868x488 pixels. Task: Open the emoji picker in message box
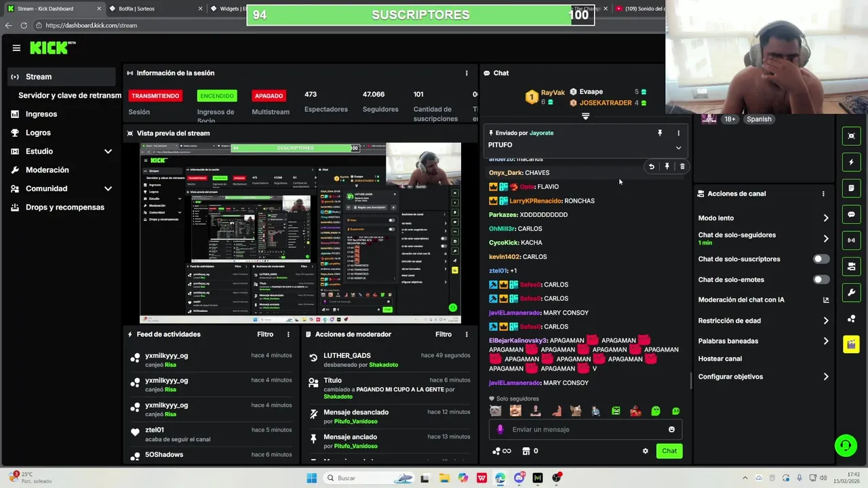click(671, 429)
